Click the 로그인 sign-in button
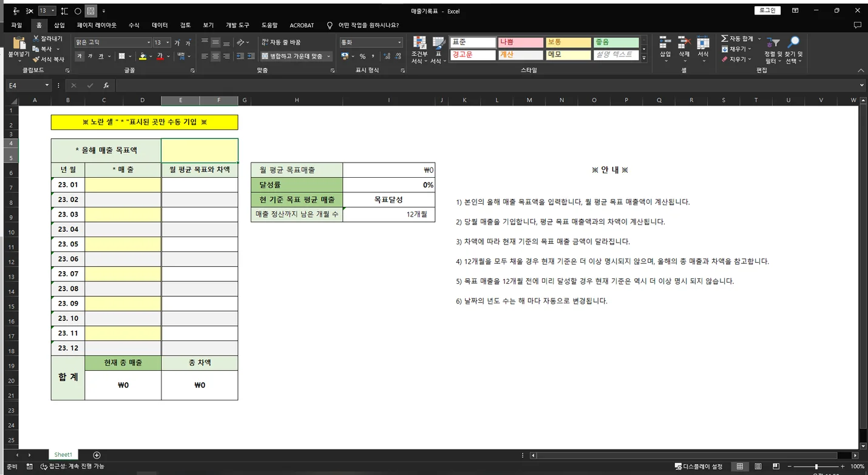The image size is (868, 475). tap(768, 10)
